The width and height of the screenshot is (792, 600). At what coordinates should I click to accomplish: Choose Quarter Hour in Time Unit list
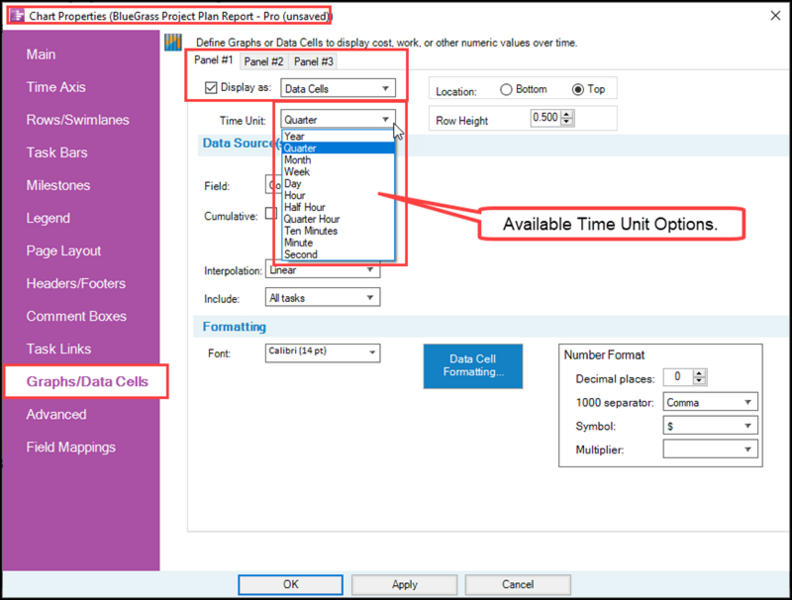(338, 219)
